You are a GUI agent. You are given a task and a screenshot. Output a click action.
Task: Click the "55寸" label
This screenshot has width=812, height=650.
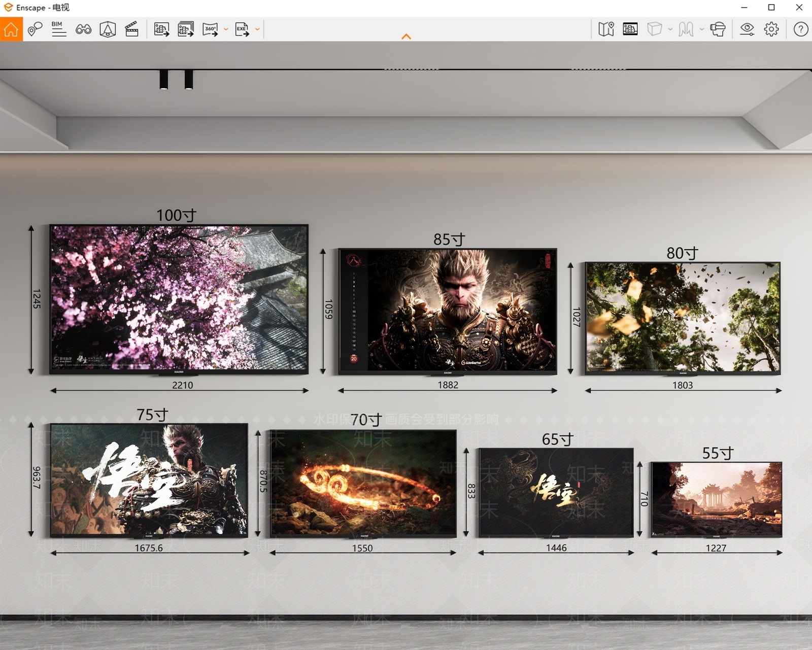tap(718, 453)
